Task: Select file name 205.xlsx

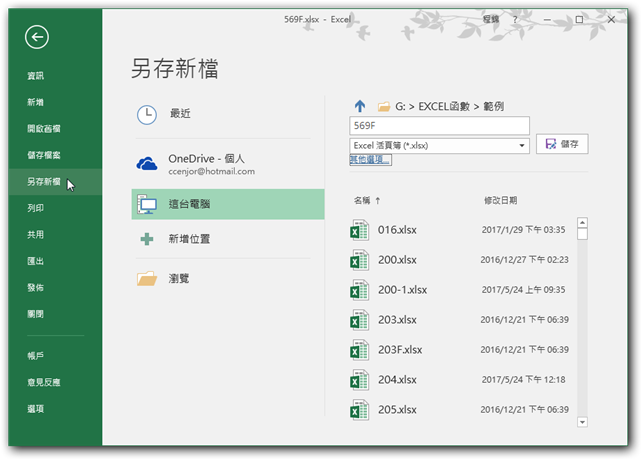Action: tap(397, 410)
